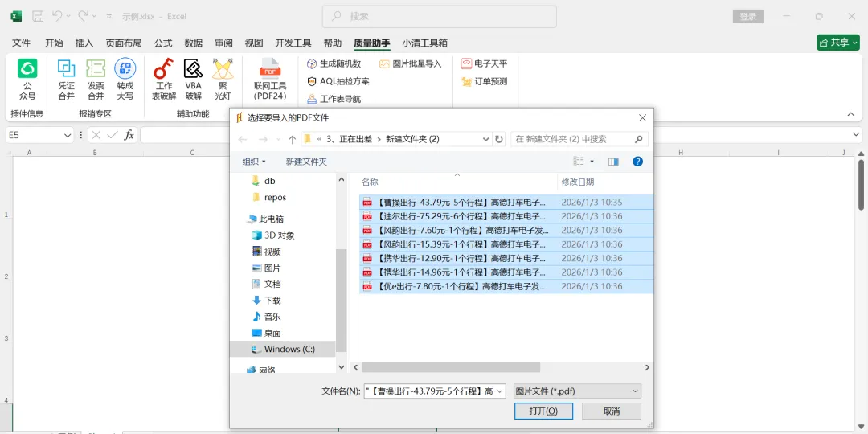Screen dimensions: 868x434
Task: Open 联网工具 (PDF24) icon
Action: (270, 68)
